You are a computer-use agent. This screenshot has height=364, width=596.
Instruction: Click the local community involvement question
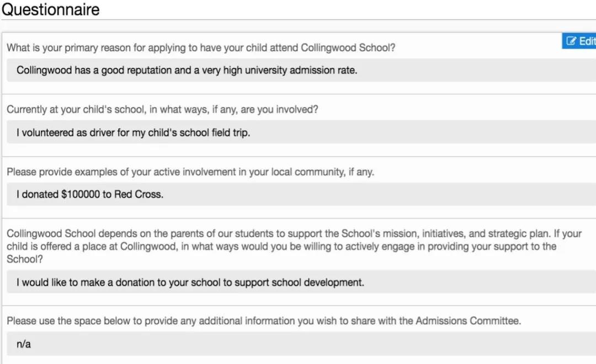[x=190, y=172]
